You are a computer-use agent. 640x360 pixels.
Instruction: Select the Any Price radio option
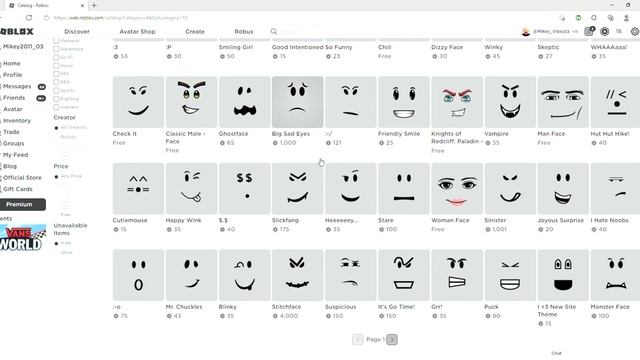(x=56, y=177)
